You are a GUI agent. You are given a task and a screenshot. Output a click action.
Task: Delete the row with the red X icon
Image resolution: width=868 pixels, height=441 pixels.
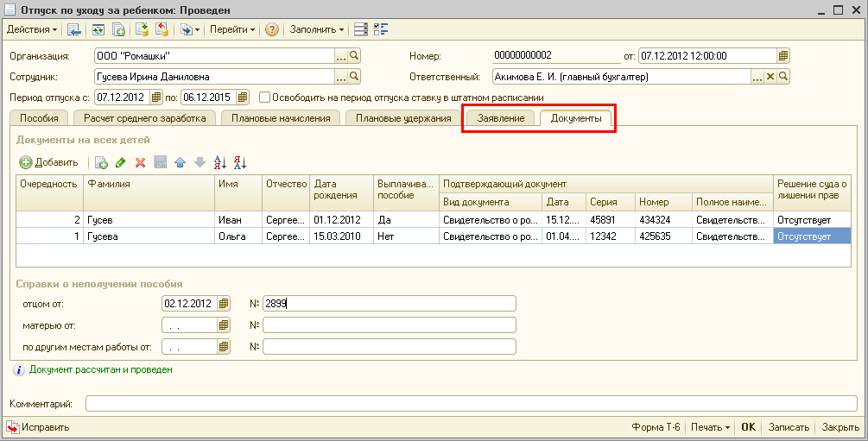click(140, 162)
